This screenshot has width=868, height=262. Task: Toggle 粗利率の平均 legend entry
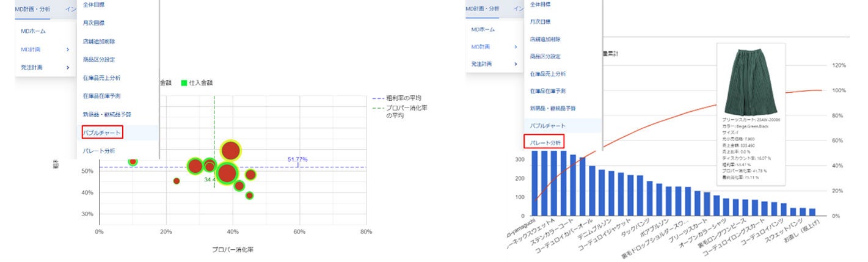(396, 98)
